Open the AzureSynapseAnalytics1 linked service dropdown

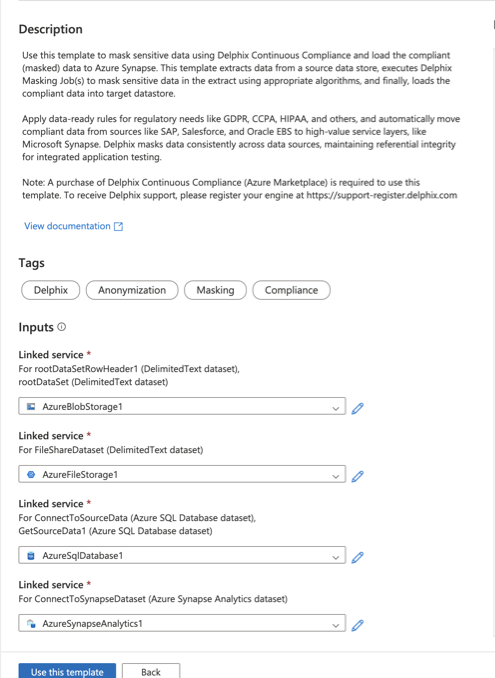(182, 623)
